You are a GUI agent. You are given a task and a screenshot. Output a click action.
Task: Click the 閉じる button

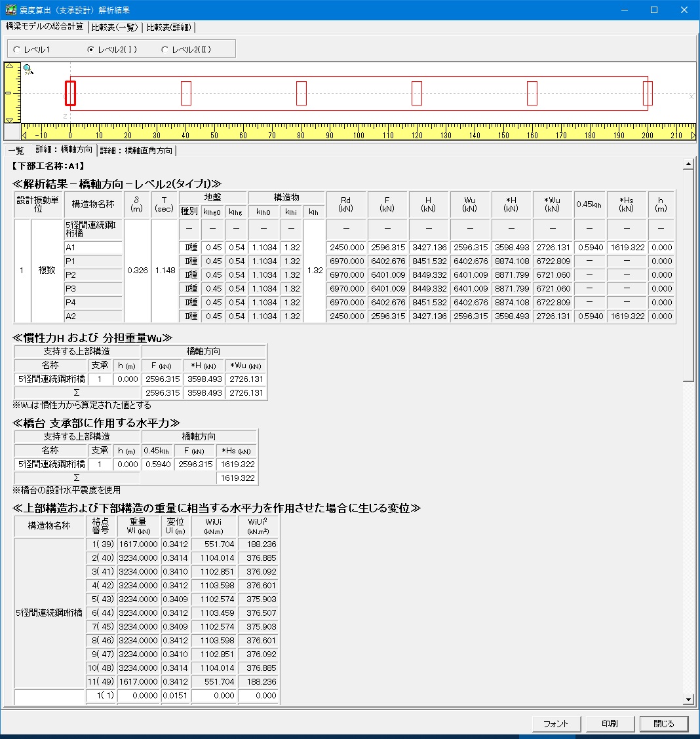coord(664,724)
